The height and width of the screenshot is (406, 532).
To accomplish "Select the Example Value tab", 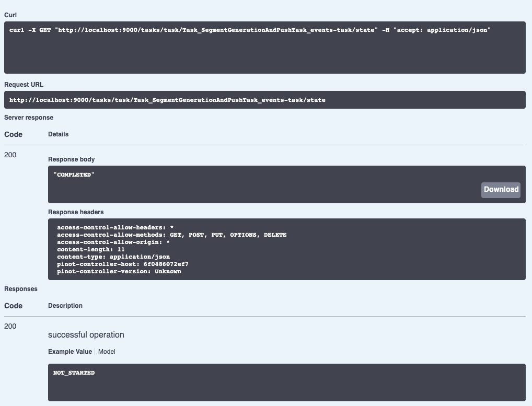I will coord(70,352).
